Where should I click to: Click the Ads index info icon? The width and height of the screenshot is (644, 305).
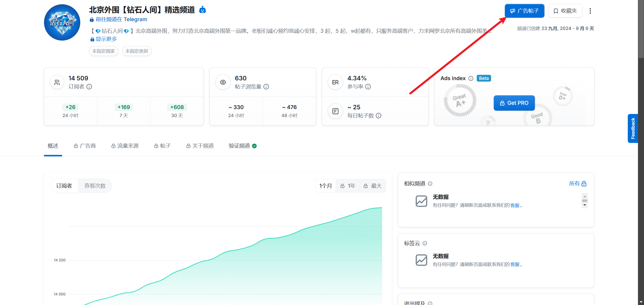[471, 78]
